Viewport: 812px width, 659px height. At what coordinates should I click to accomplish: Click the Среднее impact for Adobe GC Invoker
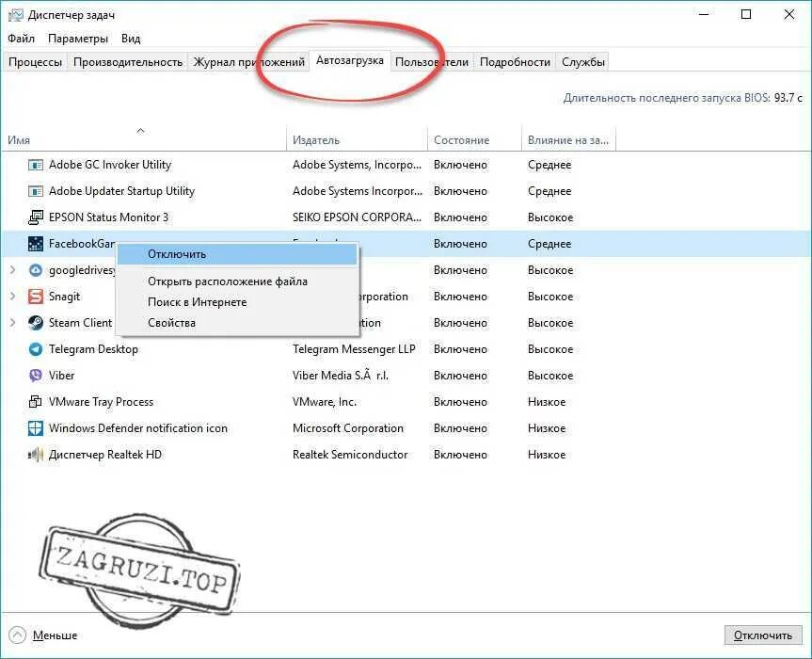[549, 165]
